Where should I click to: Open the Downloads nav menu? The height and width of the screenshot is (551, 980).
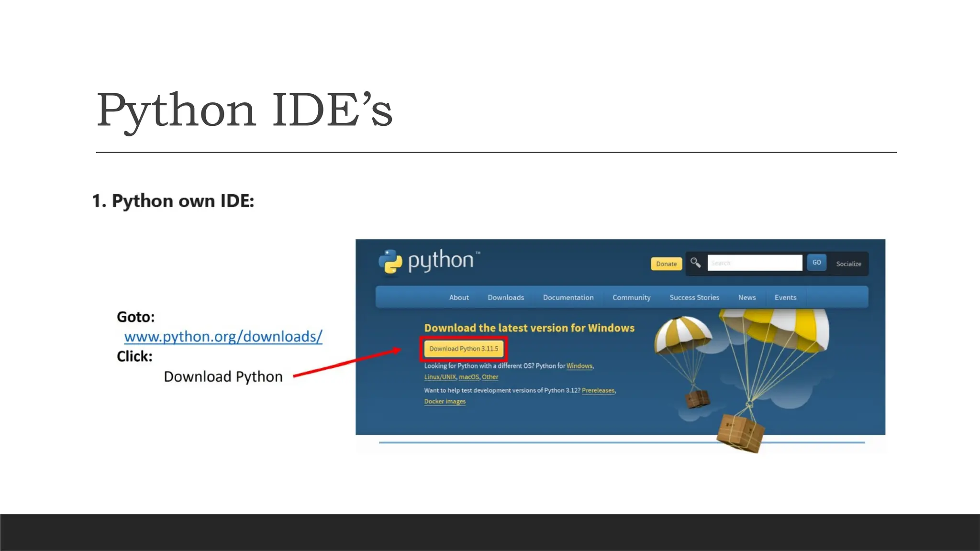point(506,298)
